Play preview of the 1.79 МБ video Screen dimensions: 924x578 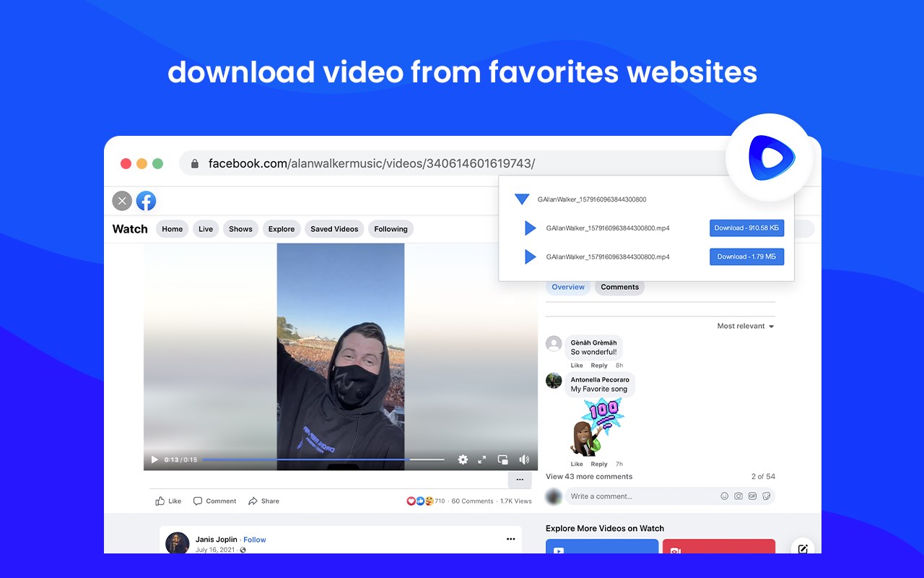[531, 256]
